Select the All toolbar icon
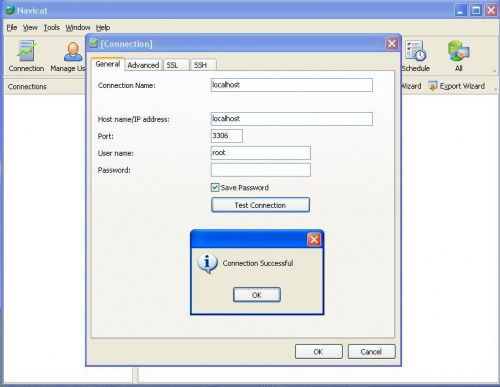Viewport: 500px width, 387px height. click(459, 56)
